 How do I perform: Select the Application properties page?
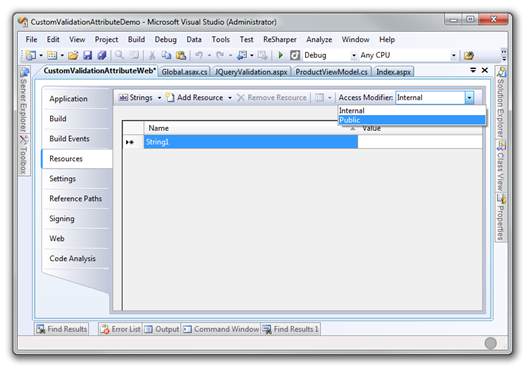[77, 99]
